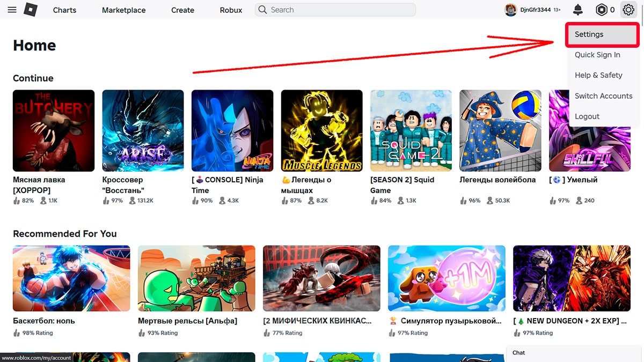
Task: Toggle the settings gear menu
Action: tap(628, 10)
